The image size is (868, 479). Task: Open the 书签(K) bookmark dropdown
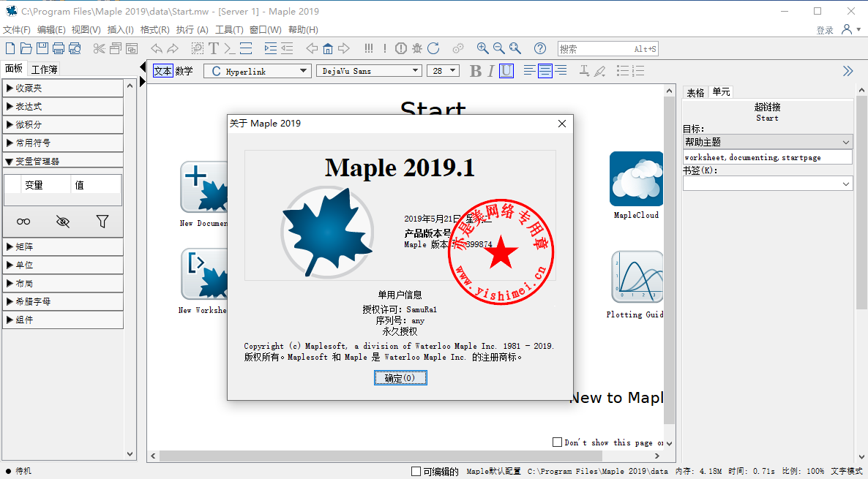click(767, 184)
